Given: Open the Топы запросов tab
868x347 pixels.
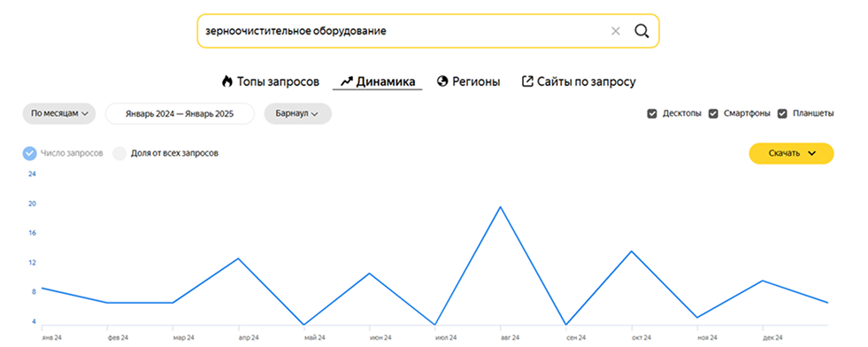Looking at the screenshot, I should tap(271, 82).
